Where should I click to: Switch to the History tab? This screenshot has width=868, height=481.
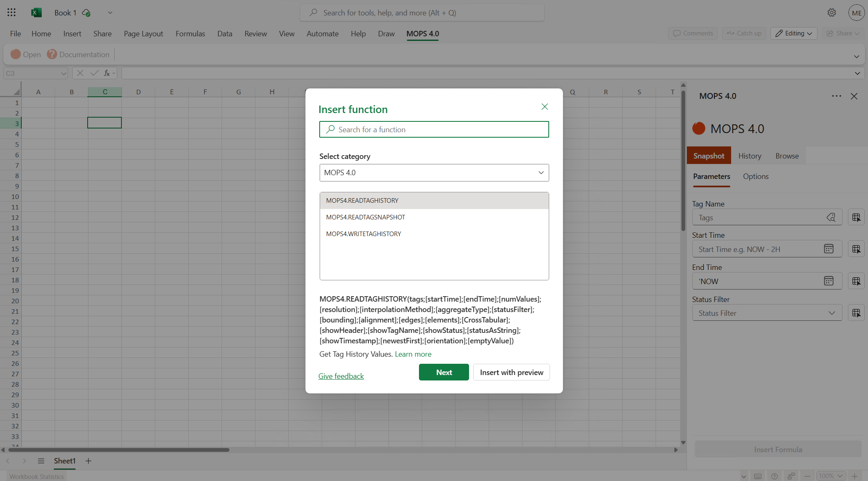coord(749,156)
